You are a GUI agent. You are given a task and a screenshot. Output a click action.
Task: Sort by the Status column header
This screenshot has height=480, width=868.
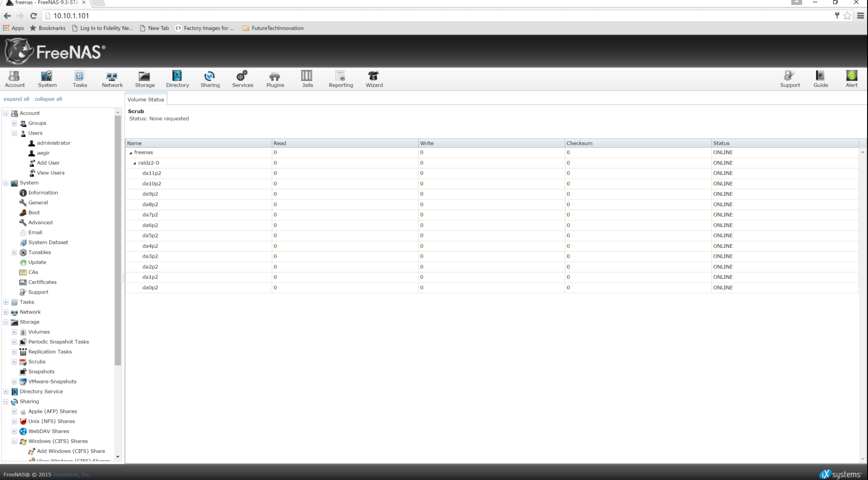785,143
